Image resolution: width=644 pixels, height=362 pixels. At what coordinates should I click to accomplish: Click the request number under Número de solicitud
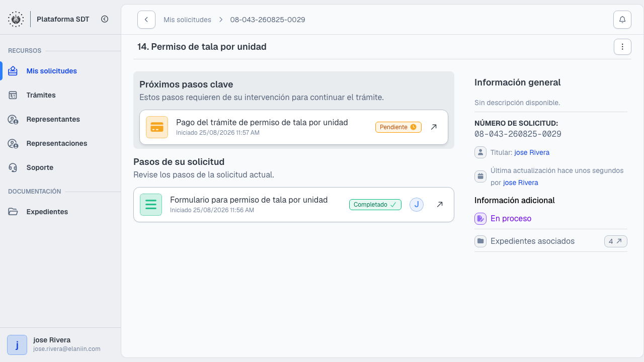pos(518,134)
